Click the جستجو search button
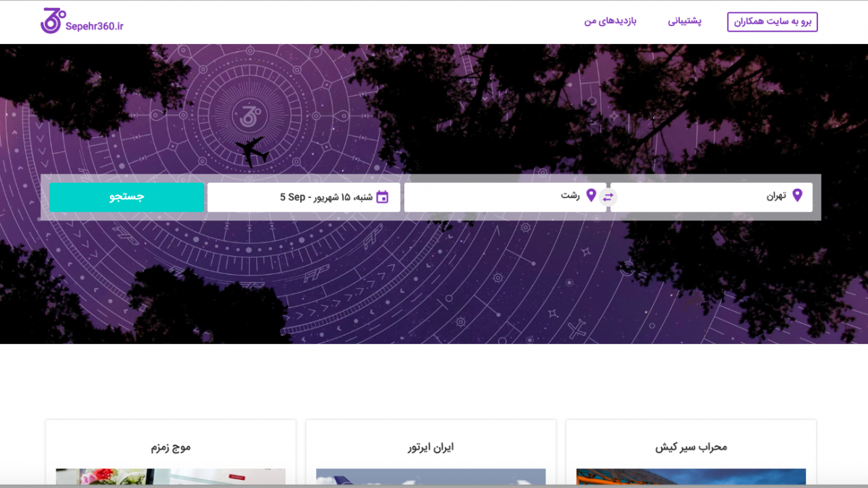Viewport: 868px width, 488px height. click(x=127, y=197)
